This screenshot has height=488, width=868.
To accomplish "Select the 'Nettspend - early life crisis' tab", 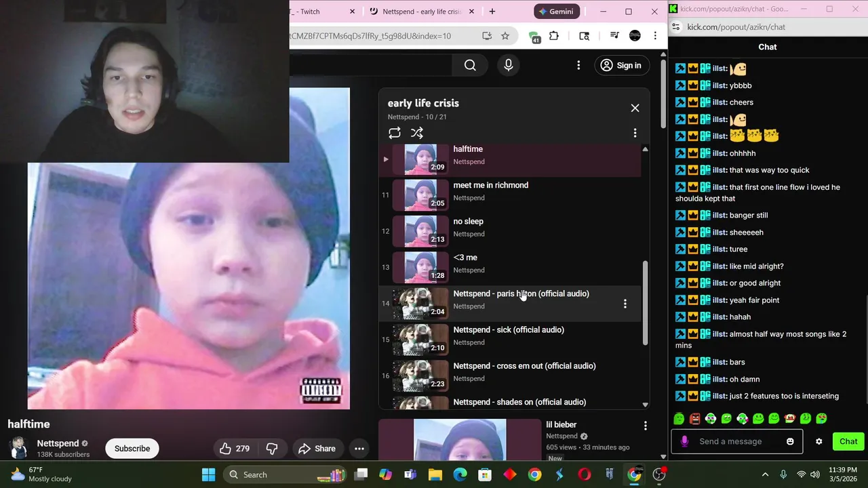I will point(420,12).
